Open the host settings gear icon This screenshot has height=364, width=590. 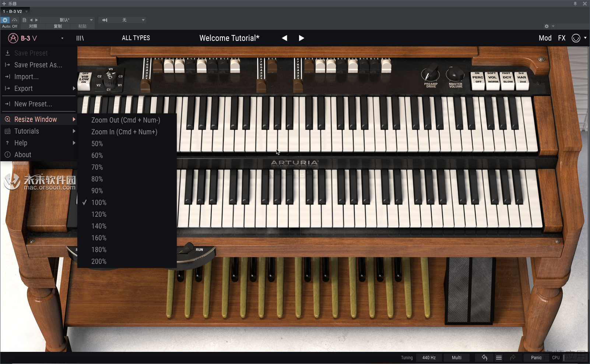[x=547, y=26]
